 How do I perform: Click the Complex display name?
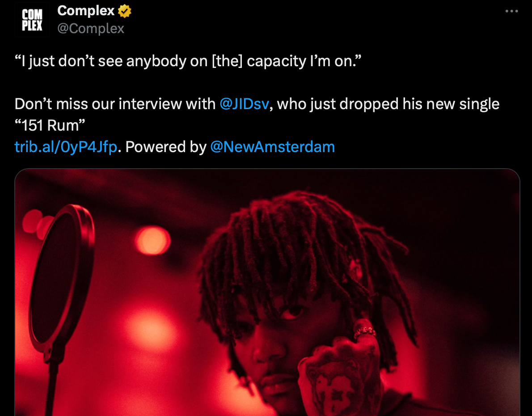coord(86,11)
